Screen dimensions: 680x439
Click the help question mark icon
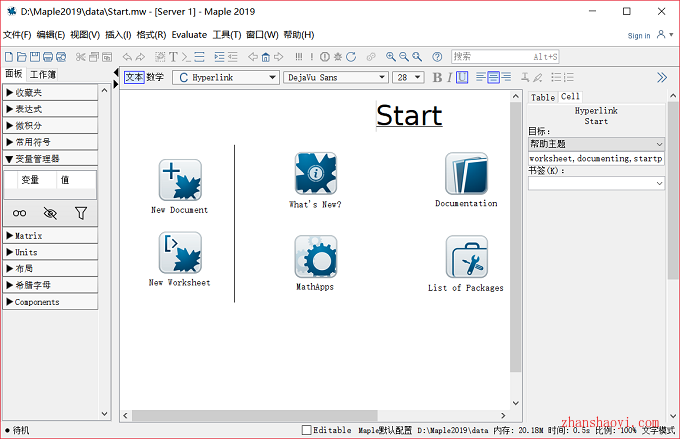coord(437,57)
